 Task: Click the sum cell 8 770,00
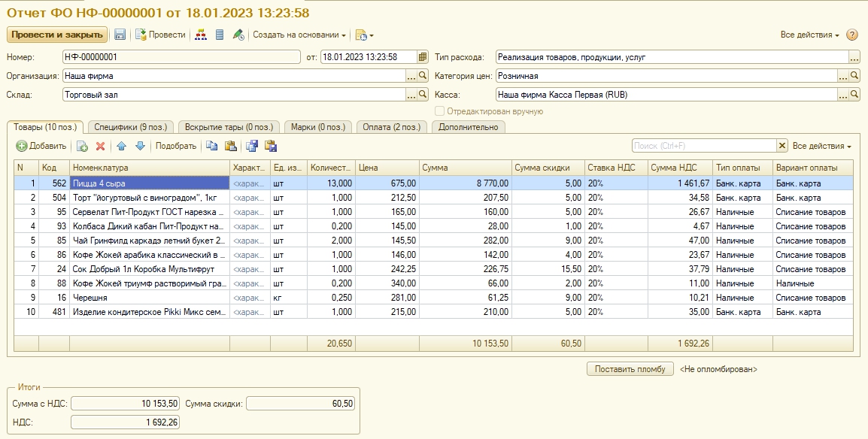tap(466, 183)
